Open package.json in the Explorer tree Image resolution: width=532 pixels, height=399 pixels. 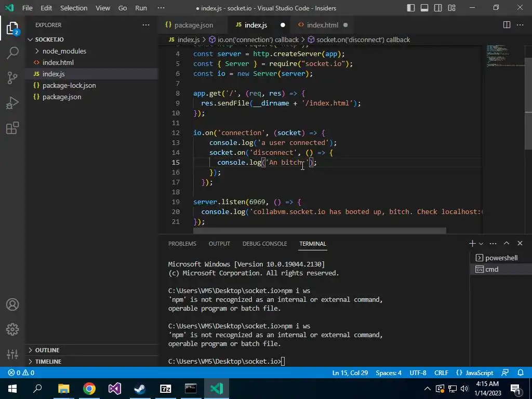pyautogui.click(x=91, y=97)
